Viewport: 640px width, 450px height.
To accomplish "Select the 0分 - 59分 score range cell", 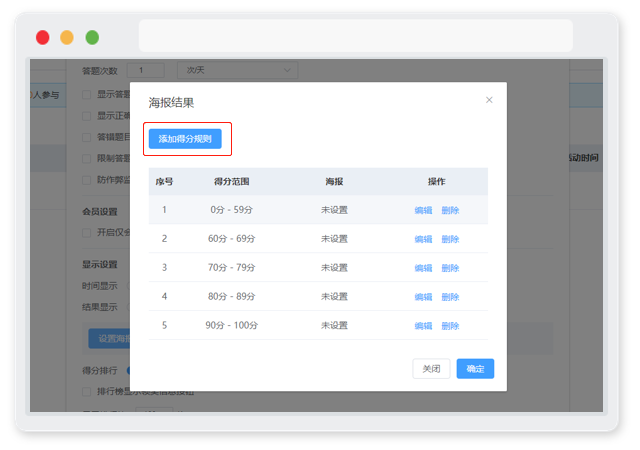I will pyautogui.click(x=231, y=210).
